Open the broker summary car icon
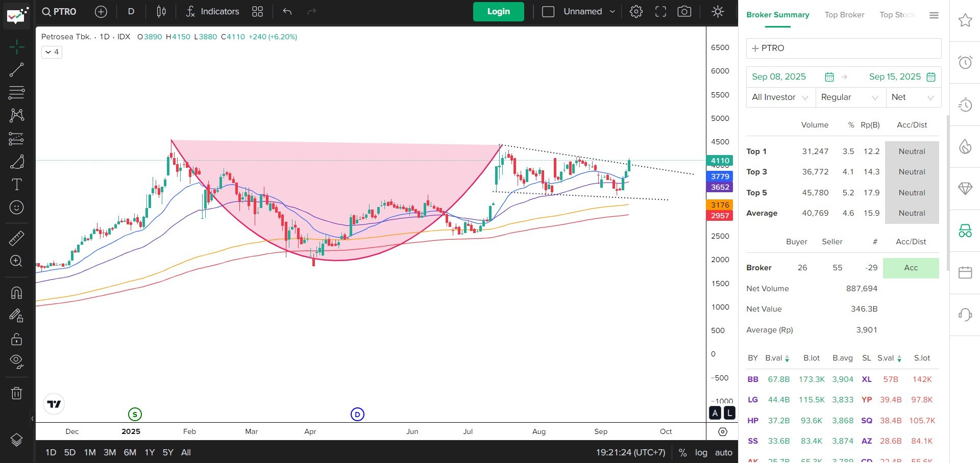Image resolution: width=980 pixels, height=463 pixels. click(x=965, y=230)
